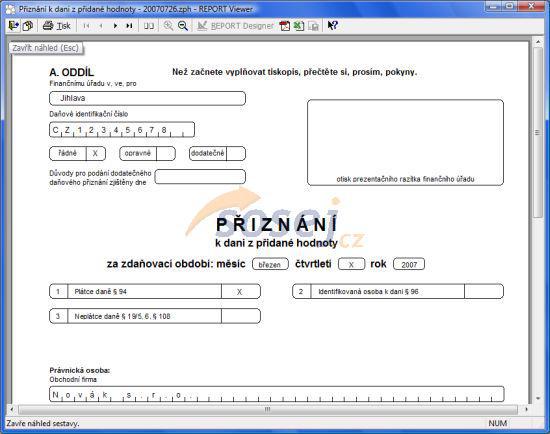Screen dimensions: 550x434
Task: Click the 'Než začnete vyplňovat tiskopis' instruction heading
Action: 295,72
